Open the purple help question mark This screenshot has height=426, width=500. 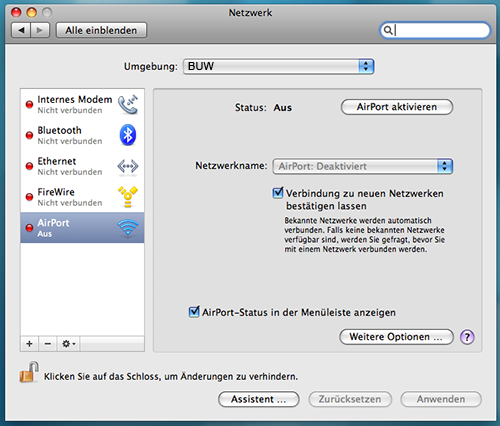(x=467, y=337)
